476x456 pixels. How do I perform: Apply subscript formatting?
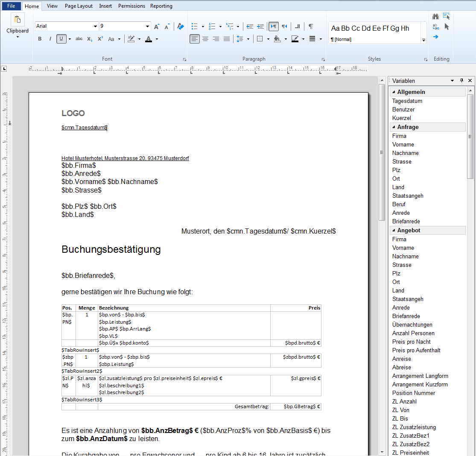[90, 39]
